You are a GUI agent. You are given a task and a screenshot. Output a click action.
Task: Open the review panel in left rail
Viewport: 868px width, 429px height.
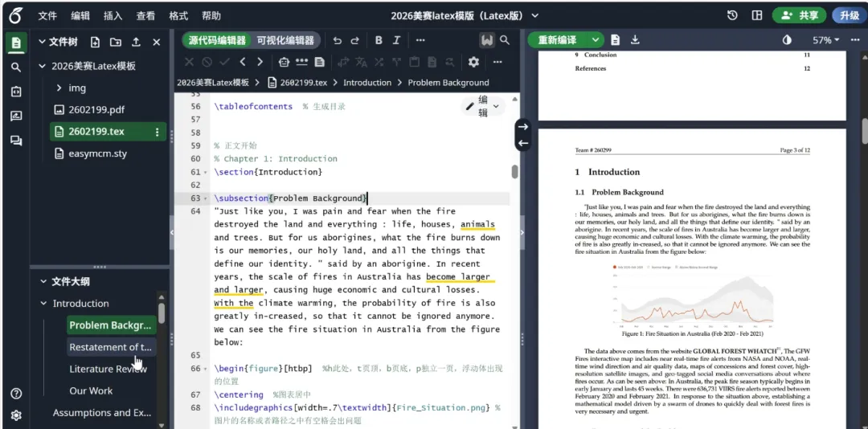(16, 116)
